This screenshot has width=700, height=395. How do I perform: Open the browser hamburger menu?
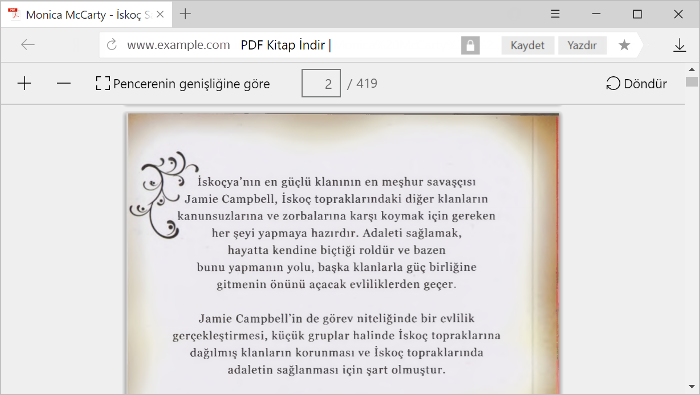point(555,14)
